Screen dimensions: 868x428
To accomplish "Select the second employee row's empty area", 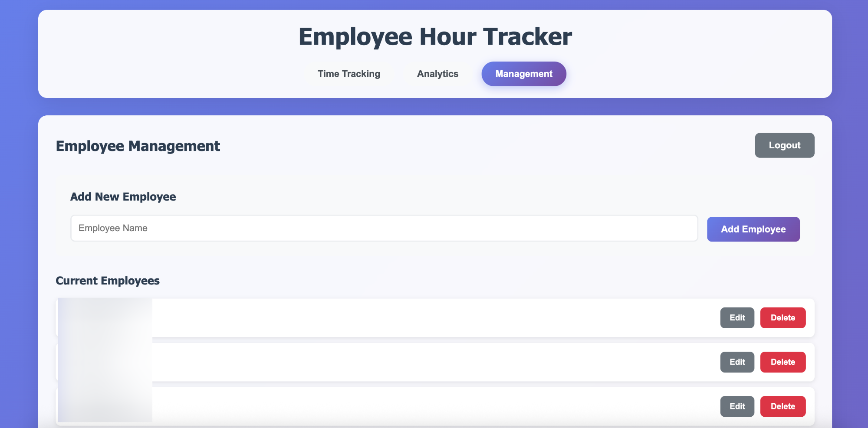I will pos(434,362).
